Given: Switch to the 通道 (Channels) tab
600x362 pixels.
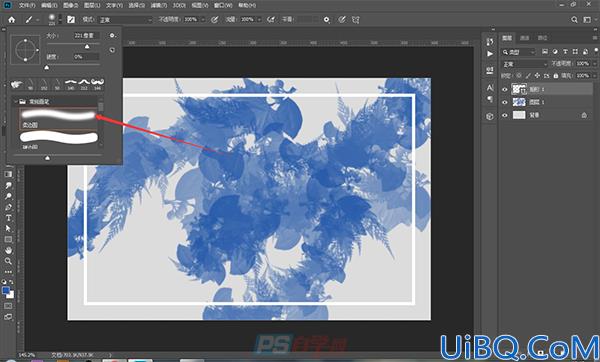Looking at the screenshot, I should tap(525, 38).
